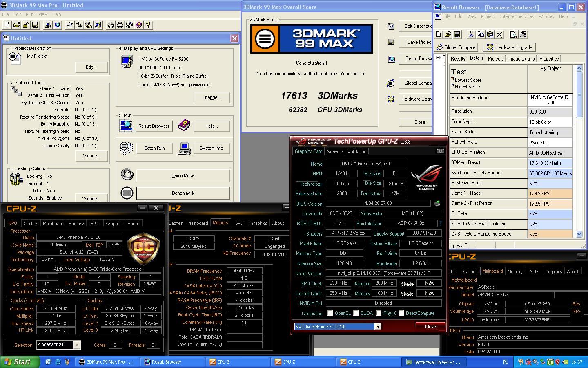Viewport: 588px width, 368px height.
Task: Click Benchmark striped circle icon in 3DMark toolbar
Action: (x=120, y=25)
